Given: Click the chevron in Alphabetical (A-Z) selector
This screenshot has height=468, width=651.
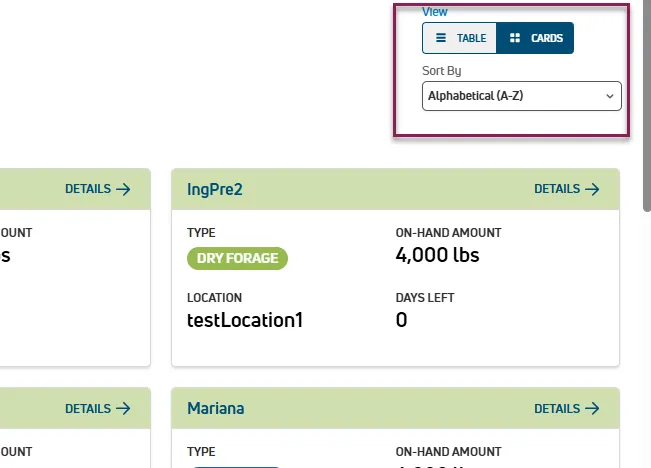Looking at the screenshot, I should pos(609,96).
